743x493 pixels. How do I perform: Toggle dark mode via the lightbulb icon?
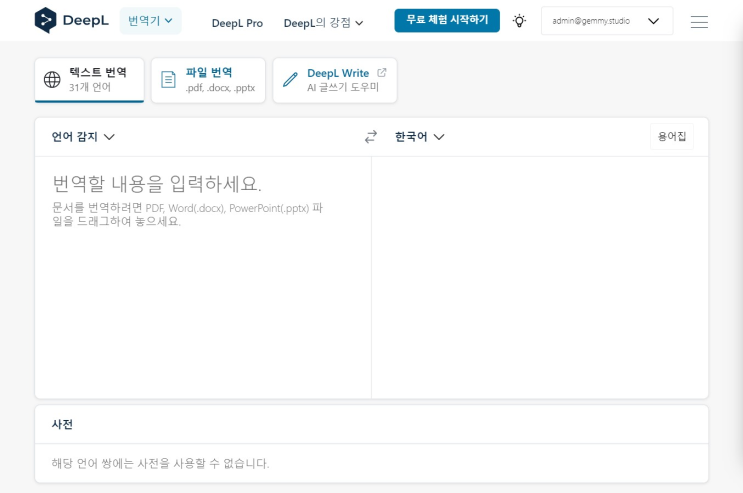(519, 21)
